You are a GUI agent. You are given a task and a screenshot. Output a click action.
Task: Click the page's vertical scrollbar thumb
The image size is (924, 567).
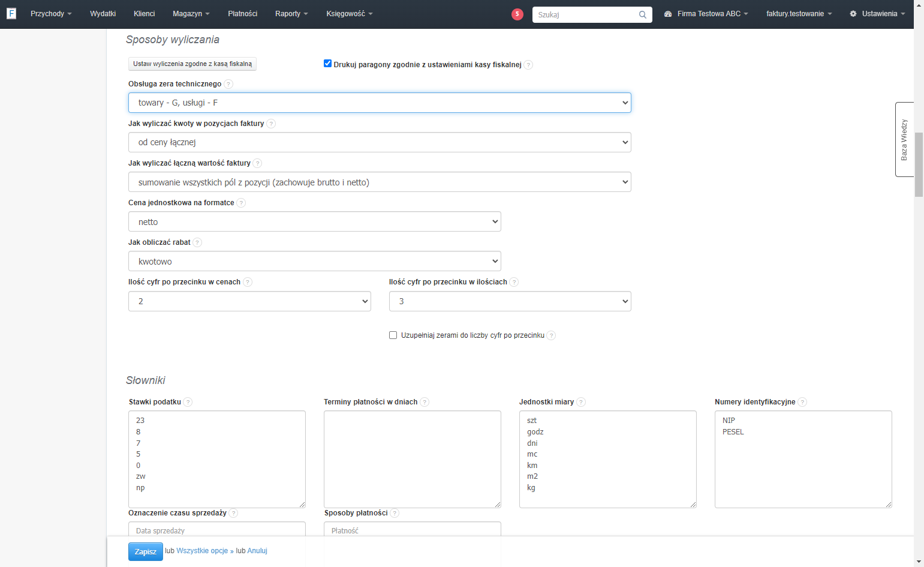coord(919,164)
